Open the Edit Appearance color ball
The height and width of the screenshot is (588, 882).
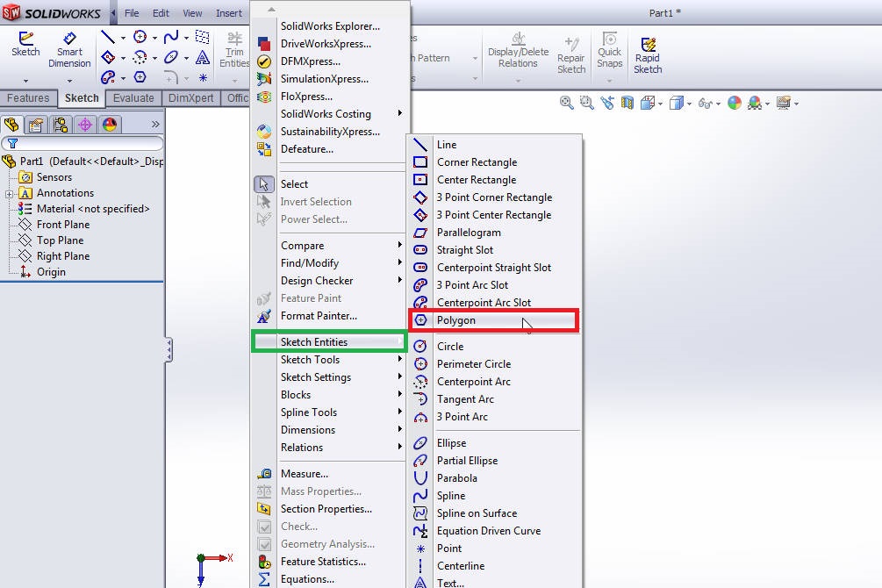pos(734,103)
